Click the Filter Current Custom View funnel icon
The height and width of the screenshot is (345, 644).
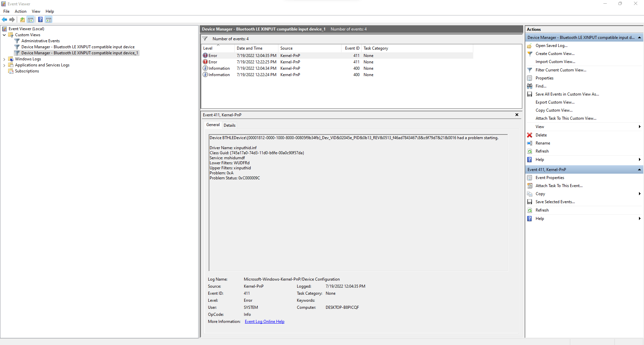pos(530,70)
